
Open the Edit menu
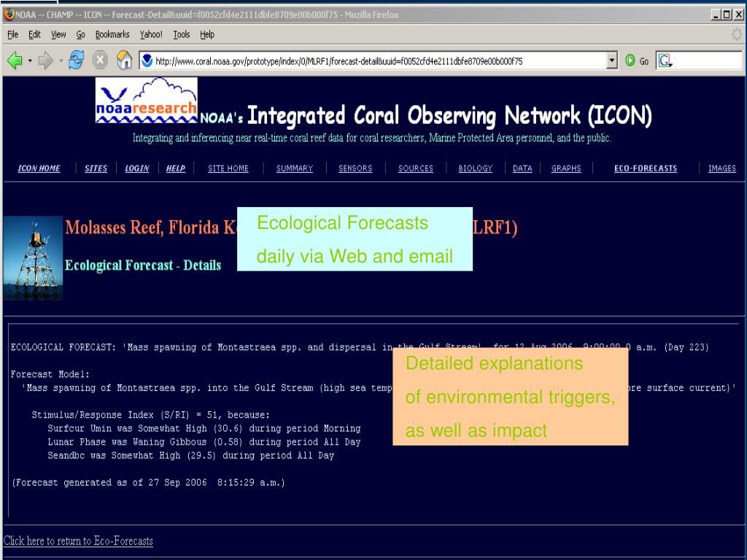pyautogui.click(x=34, y=34)
